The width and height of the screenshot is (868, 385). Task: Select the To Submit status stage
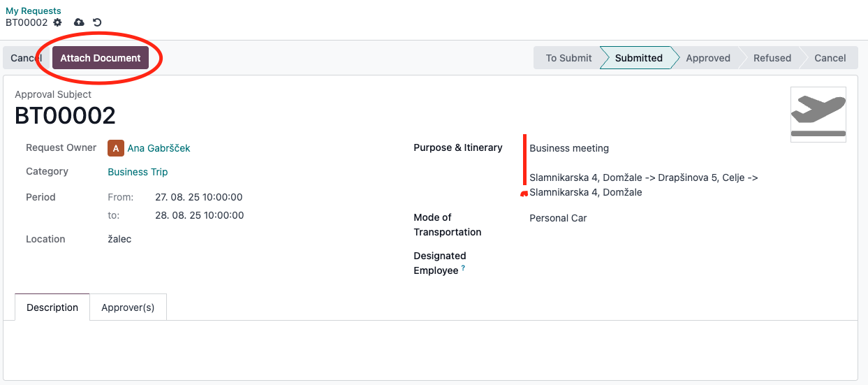point(568,58)
